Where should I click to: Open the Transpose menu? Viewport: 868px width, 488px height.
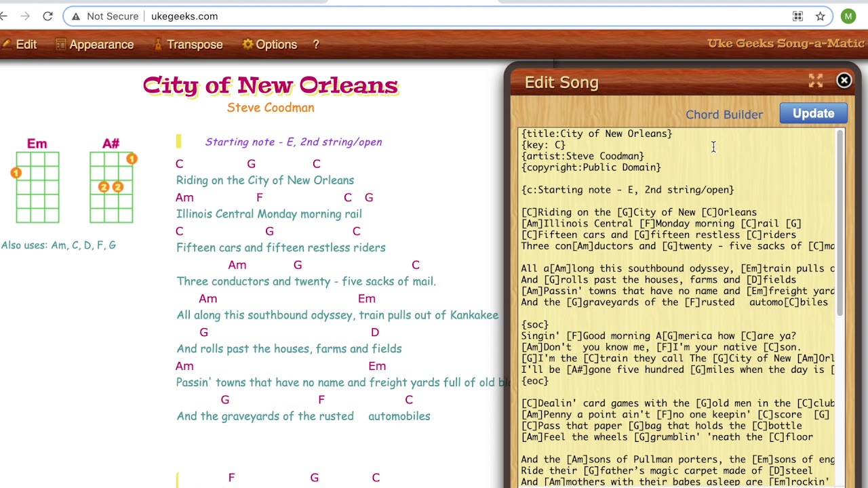pos(188,45)
